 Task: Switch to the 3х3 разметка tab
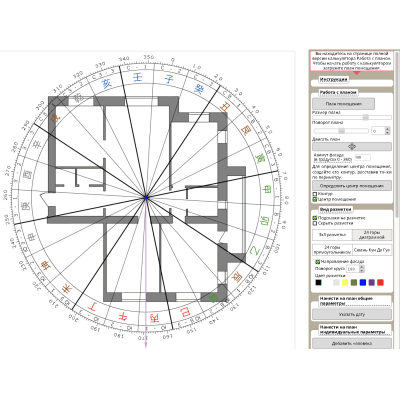coord(332,235)
